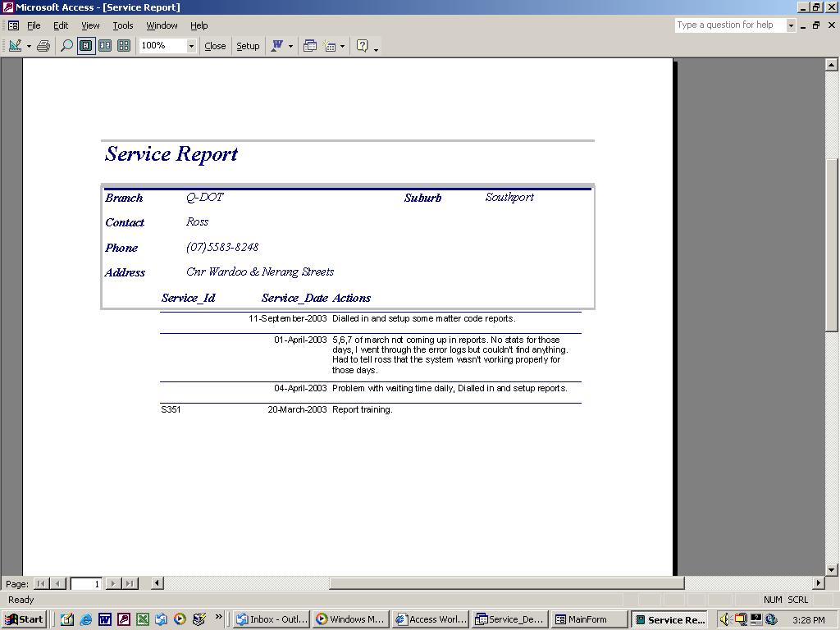Click the vertical scrollbar down arrow
This screenshot has height=630, width=840.
click(x=832, y=569)
